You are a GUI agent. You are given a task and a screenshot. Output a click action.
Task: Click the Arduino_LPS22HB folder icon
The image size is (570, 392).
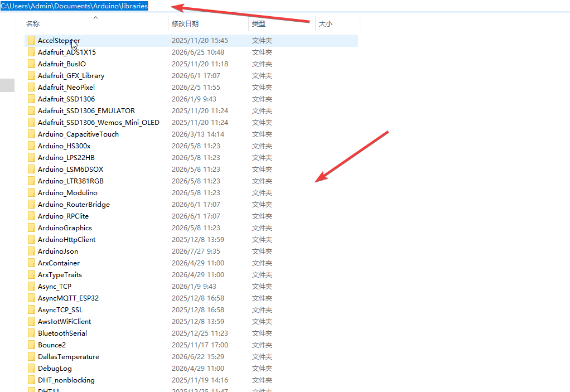point(32,158)
